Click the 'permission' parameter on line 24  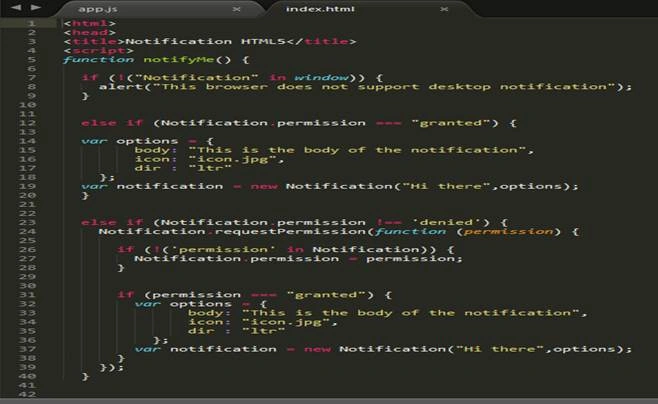tap(508, 232)
